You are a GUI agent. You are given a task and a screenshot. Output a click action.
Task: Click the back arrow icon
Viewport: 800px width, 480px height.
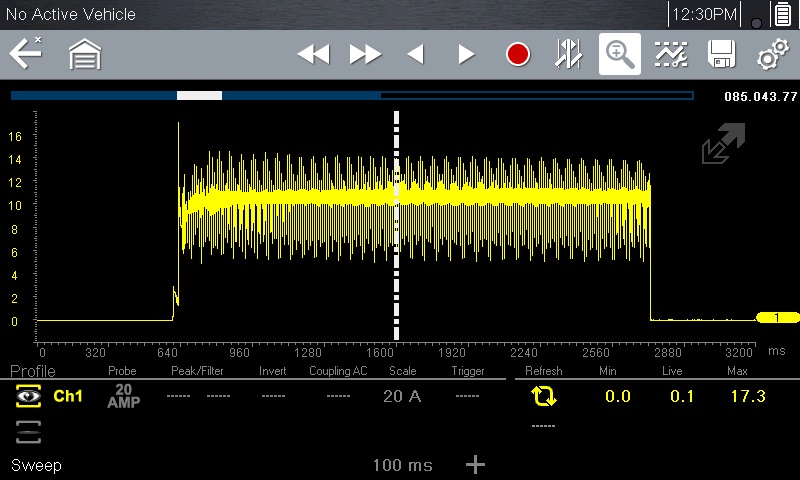[x=26, y=54]
